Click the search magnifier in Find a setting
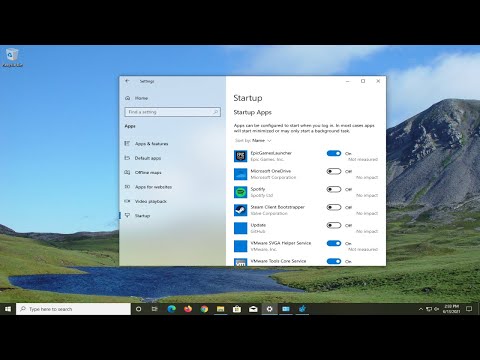The image size is (480, 360). (x=215, y=112)
